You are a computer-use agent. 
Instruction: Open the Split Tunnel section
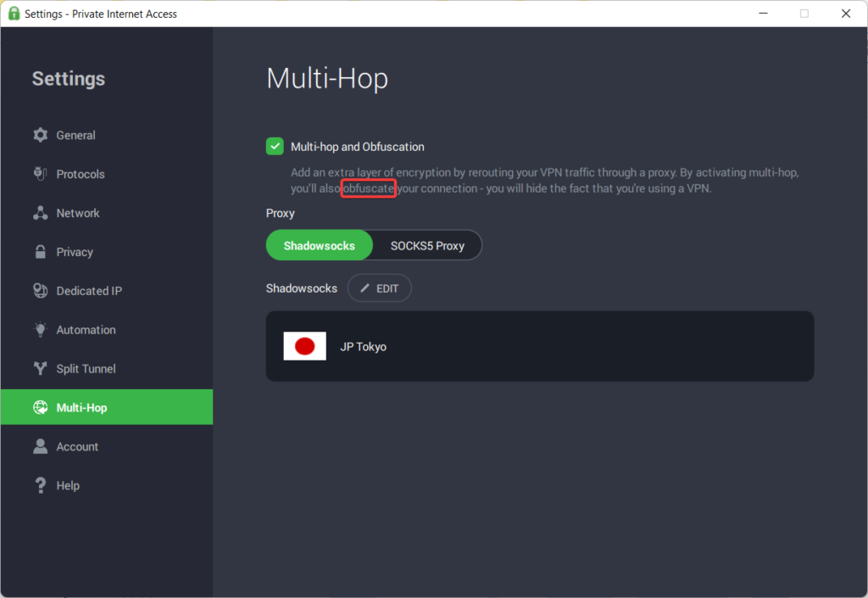coord(86,369)
